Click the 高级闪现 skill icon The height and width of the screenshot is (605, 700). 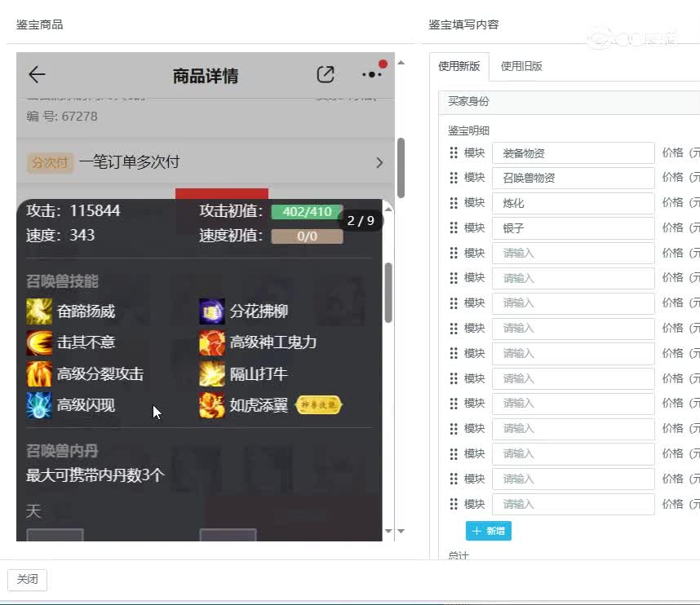pyautogui.click(x=39, y=405)
